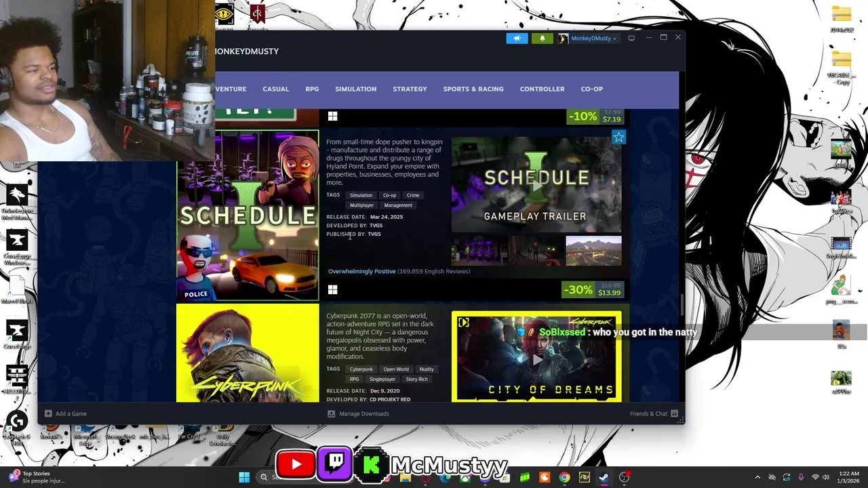Open Marvel Rivals desktop shortcut
Screen dimensions: 868x488
tap(18, 290)
